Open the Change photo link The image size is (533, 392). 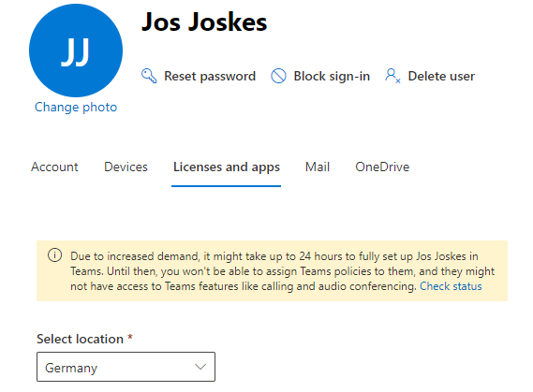coord(76,108)
